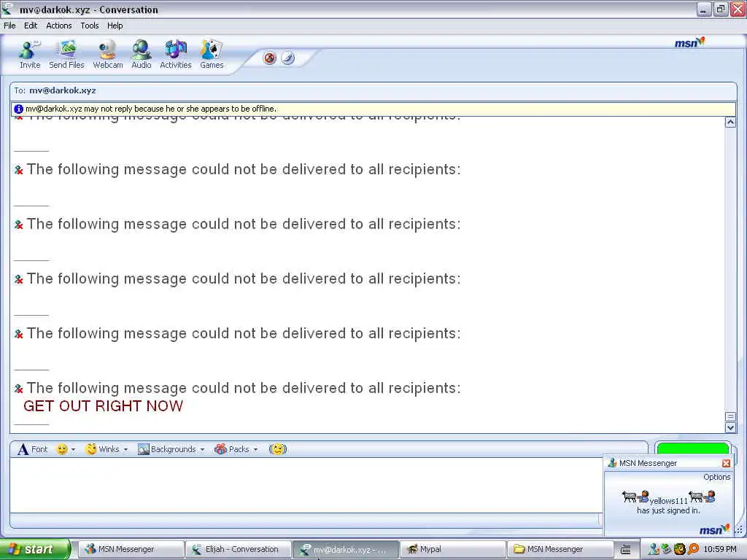Click the orange magnifier tray icon
The width and height of the screenshot is (747, 560).
(x=693, y=549)
